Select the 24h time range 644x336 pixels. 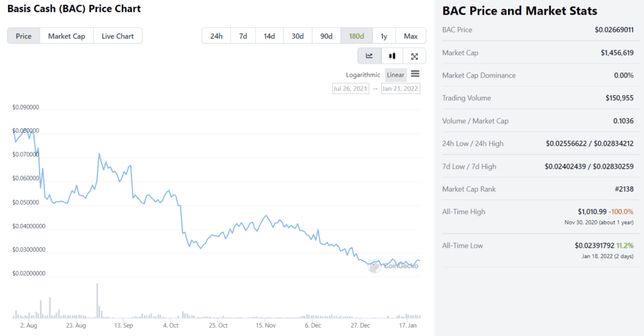216,36
